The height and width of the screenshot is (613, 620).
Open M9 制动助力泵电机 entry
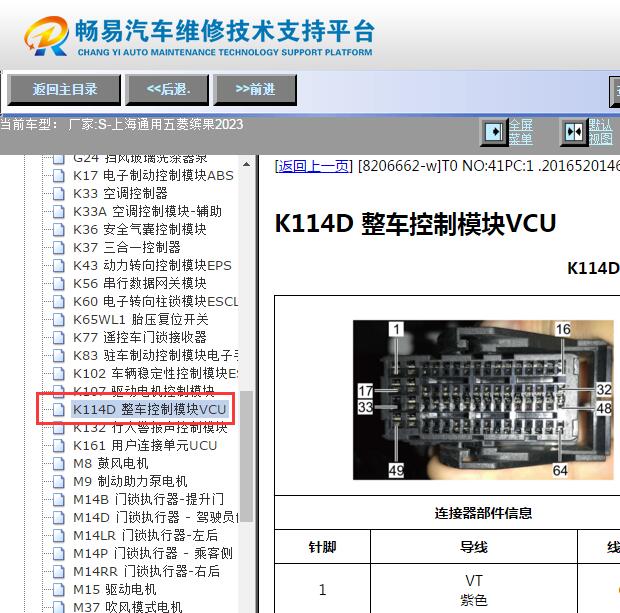coord(130,482)
